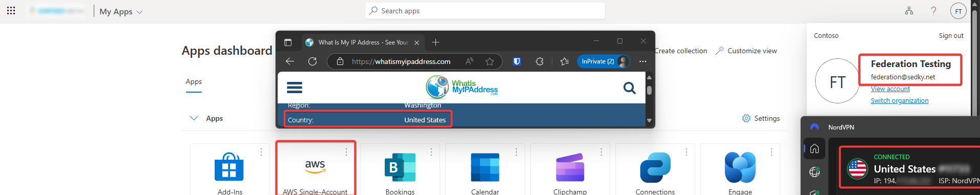
Task: Go back in the Edge browser
Action: tap(290, 61)
